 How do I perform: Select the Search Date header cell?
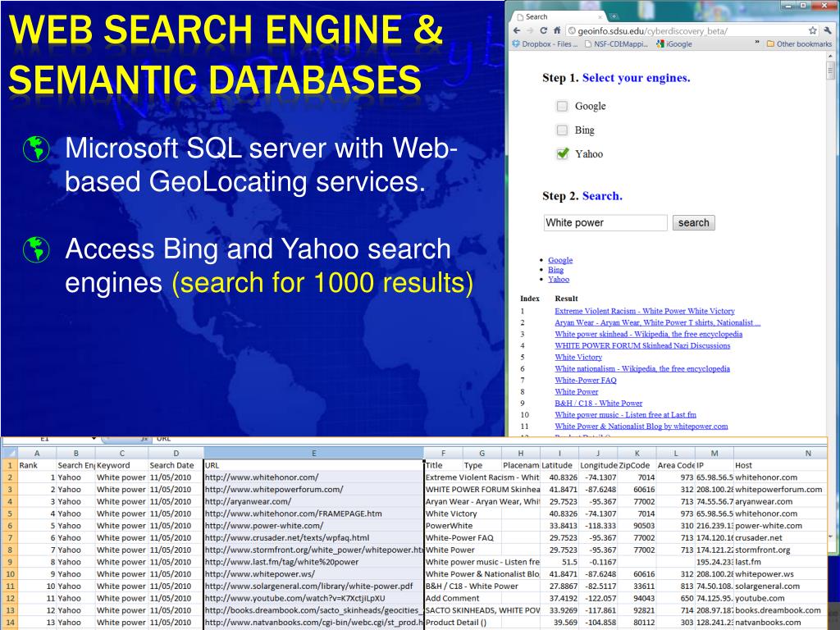click(176, 465)
